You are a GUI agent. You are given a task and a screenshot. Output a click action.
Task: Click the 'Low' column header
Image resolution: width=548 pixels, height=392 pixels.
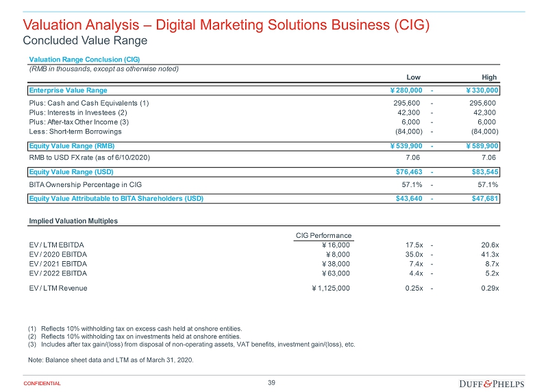click(414, 77)
